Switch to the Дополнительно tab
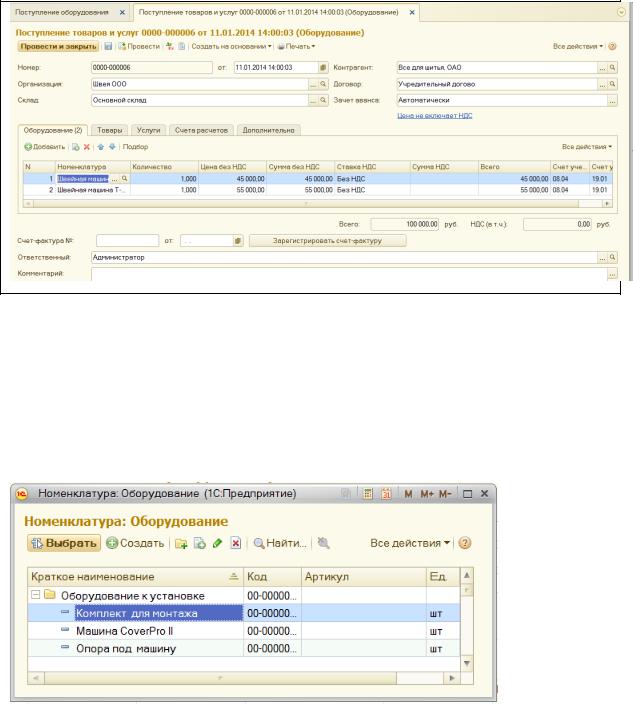 (268, 130)
